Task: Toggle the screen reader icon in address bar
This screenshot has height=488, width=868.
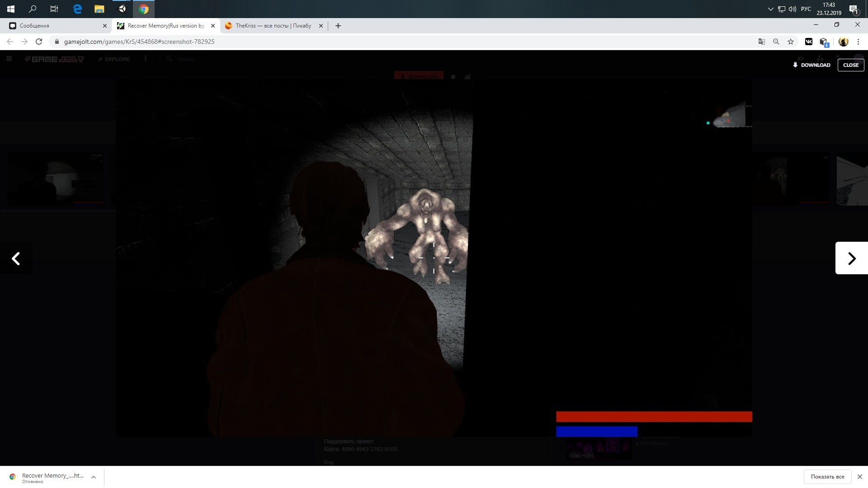Action: pyautogui.click(x=761, y=41)
